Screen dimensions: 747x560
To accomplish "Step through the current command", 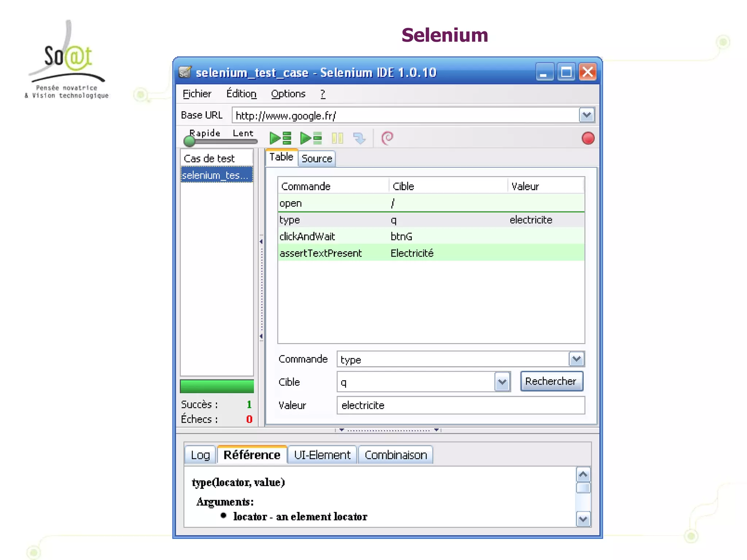I will pos(359,138).
